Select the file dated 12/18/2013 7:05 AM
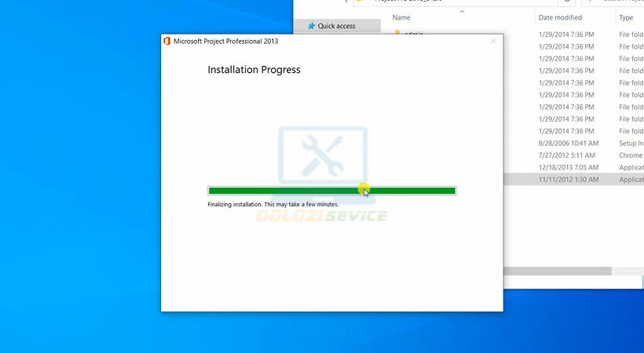The width and height of the screenshot is (644, 353). tap(569, 168)
